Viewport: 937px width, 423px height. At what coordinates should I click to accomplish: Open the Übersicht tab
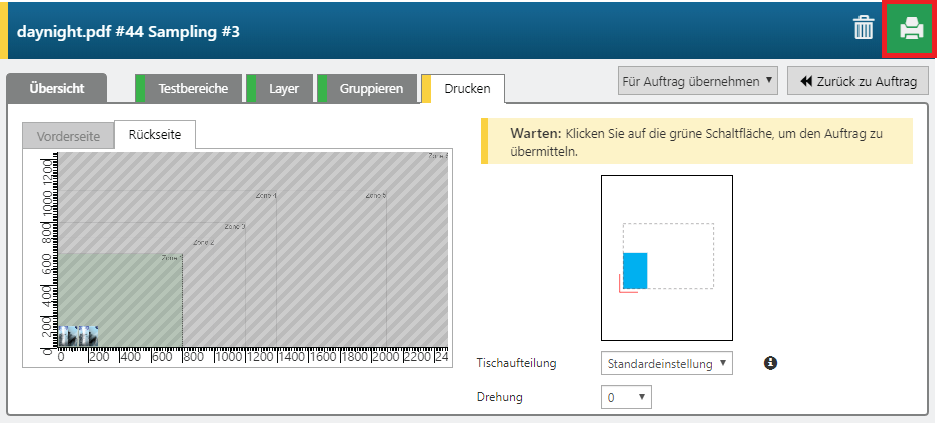56,88
